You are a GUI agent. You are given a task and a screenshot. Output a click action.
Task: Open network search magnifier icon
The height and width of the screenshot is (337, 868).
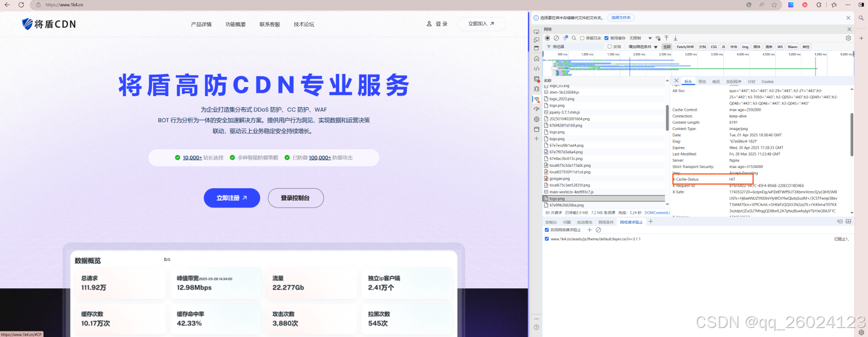point(574,38)
